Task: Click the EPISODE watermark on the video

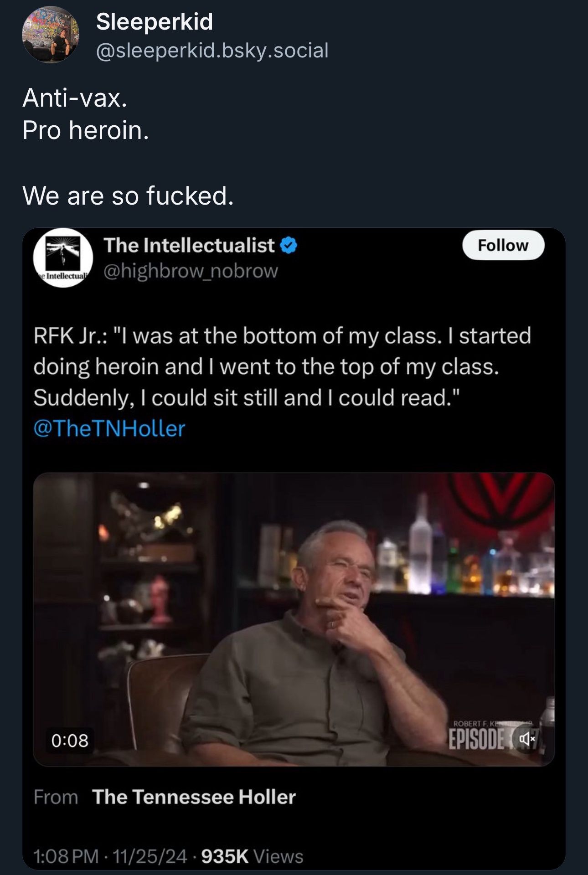Action: tap(477, 739)
